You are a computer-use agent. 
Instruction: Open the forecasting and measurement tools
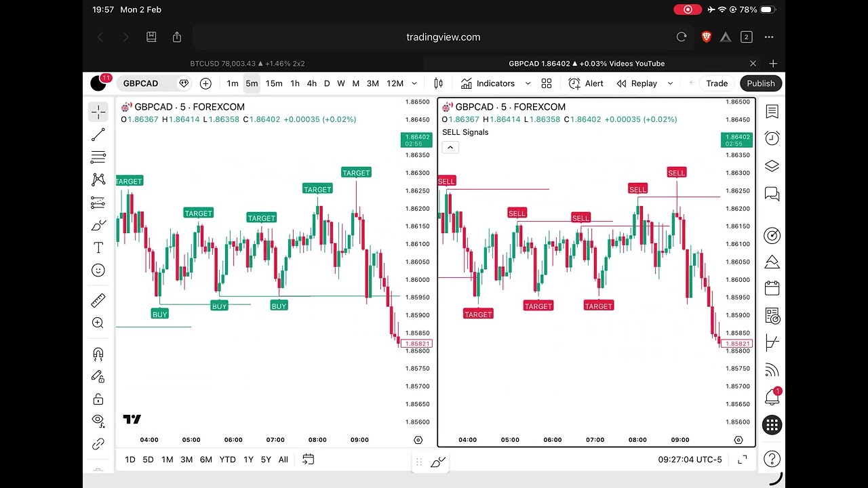(98, 203)
